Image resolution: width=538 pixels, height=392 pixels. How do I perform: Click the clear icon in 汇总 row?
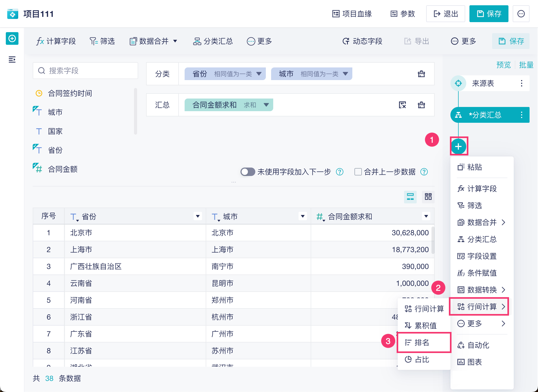click(x=402, y=105)
